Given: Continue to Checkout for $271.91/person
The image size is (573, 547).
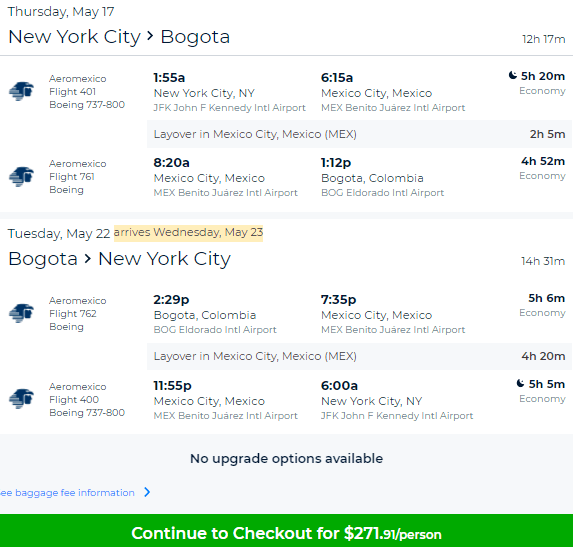Looking at the screenshot, I should (x=286, y=531).
